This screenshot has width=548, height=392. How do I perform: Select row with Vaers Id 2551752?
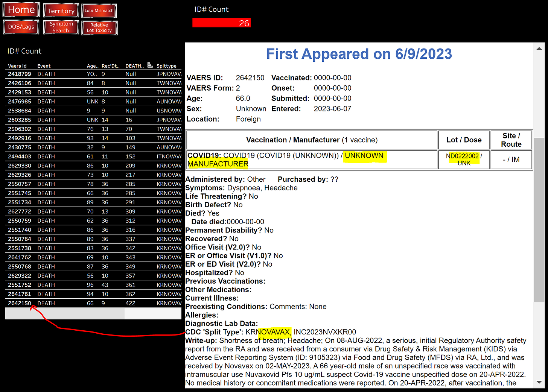pos(93,285)
